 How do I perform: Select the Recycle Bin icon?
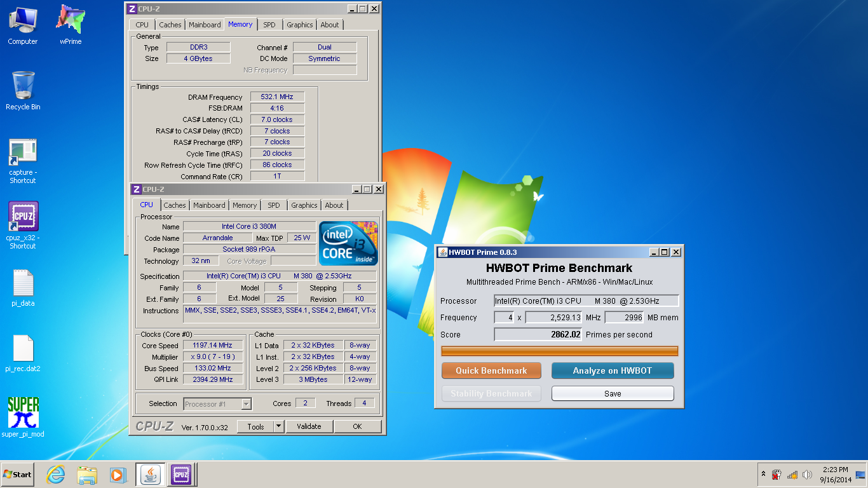(x=23, y=91)
